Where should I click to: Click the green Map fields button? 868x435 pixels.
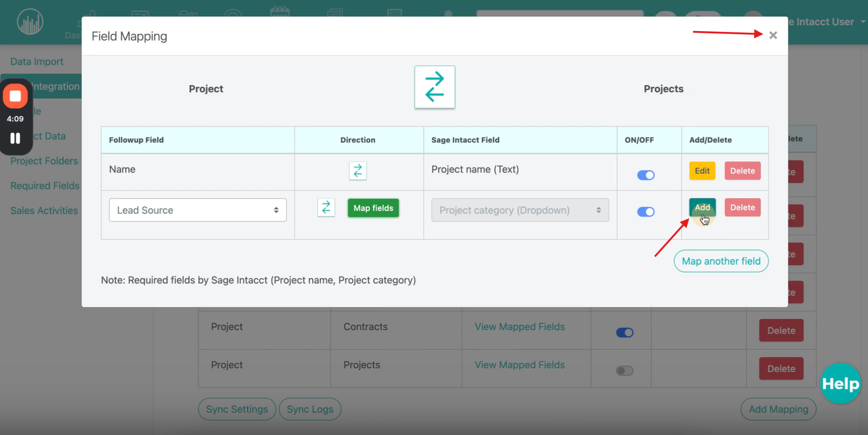coord(373,208)
